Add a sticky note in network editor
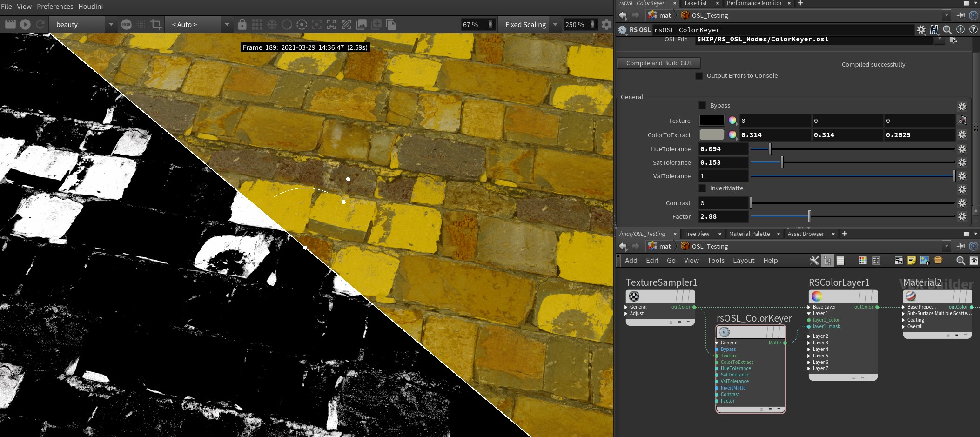Screen dimensions: 980x437 tap(912, 261)
